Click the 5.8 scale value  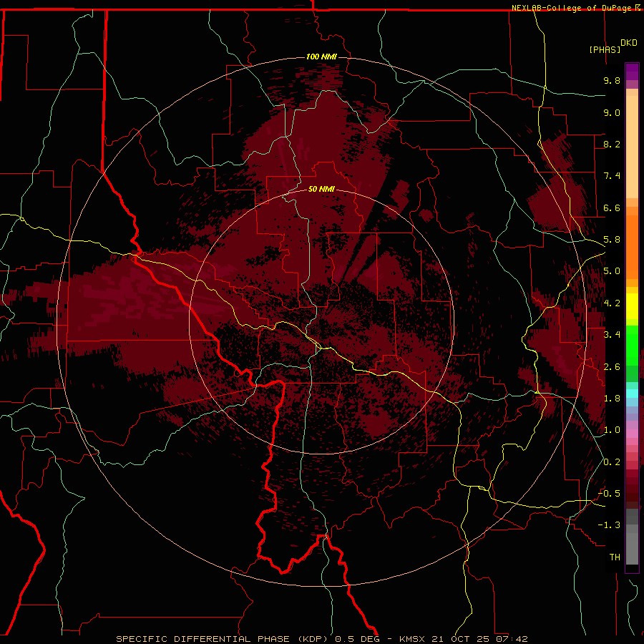(612, 240)
